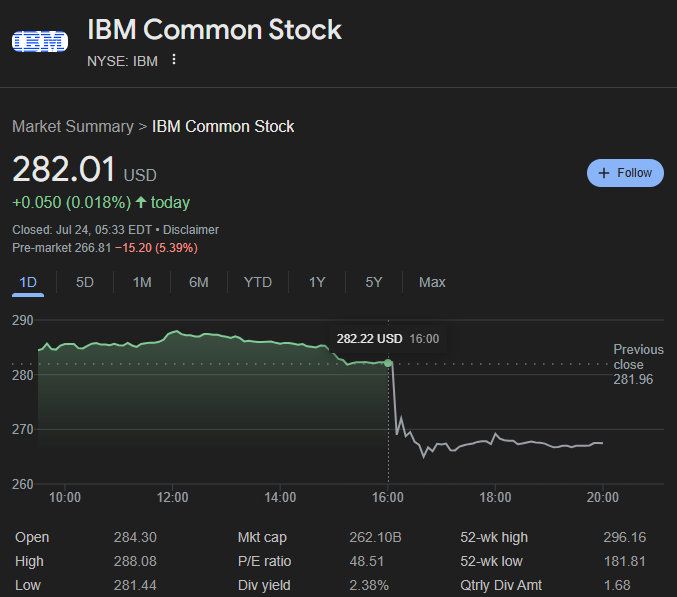Click the 52-wk high label
Screen dimensions: 677x597
click(494, 537)
